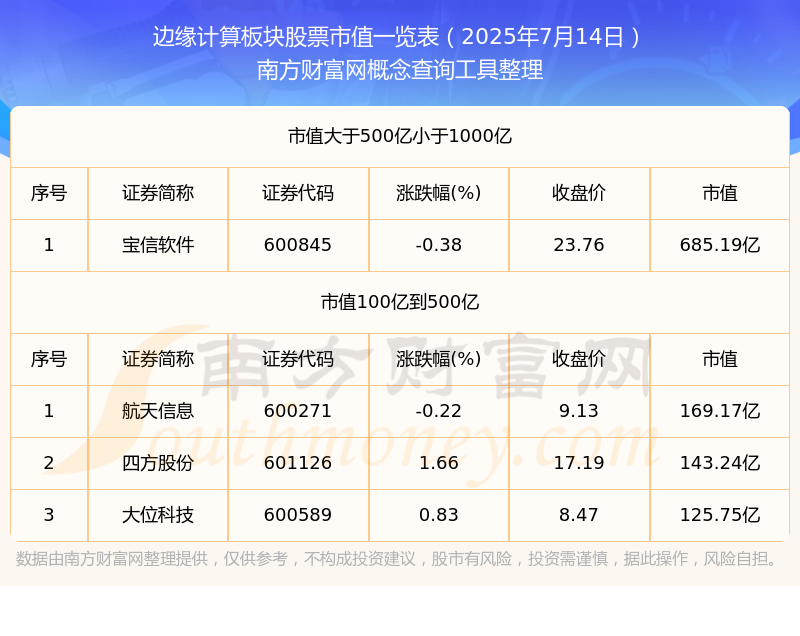Click the disclaimer text 数据由南方财富网整理提供
The width and height of the screenshot is (800, 636).
pyautogui.click(x=112, y=558)
